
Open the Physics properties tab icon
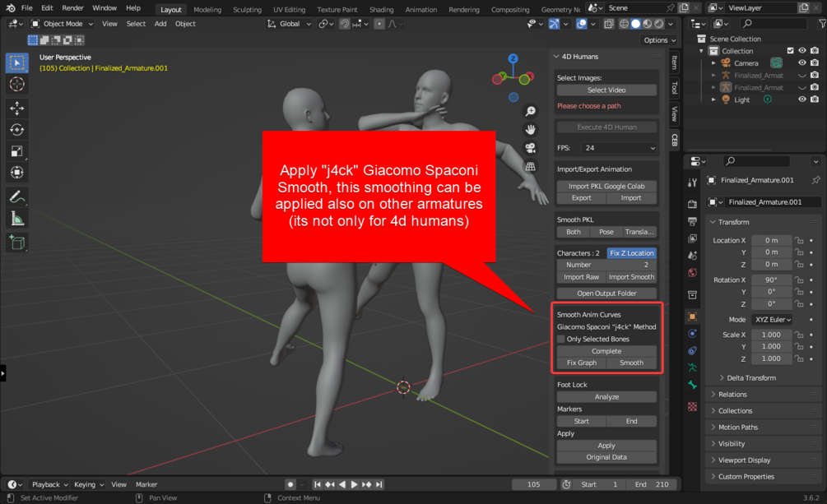[x=693, y=334]
